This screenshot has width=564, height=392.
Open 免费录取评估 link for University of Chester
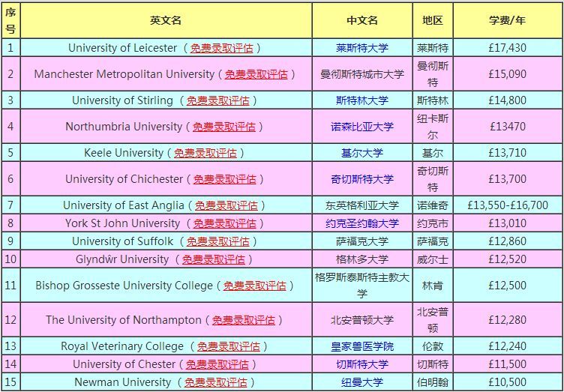click(x=217, y=364)
